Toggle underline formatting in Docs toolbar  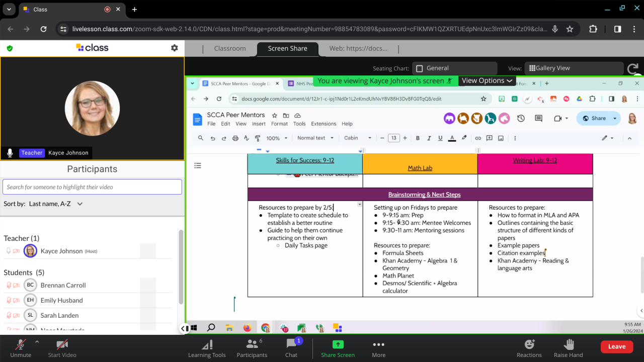click(441, 138)
